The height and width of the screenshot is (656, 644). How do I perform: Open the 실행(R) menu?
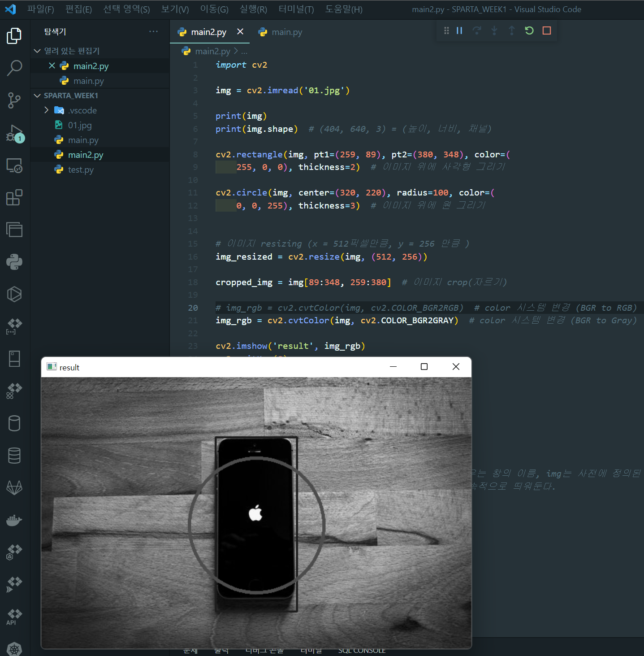click(x=253, y=9)
